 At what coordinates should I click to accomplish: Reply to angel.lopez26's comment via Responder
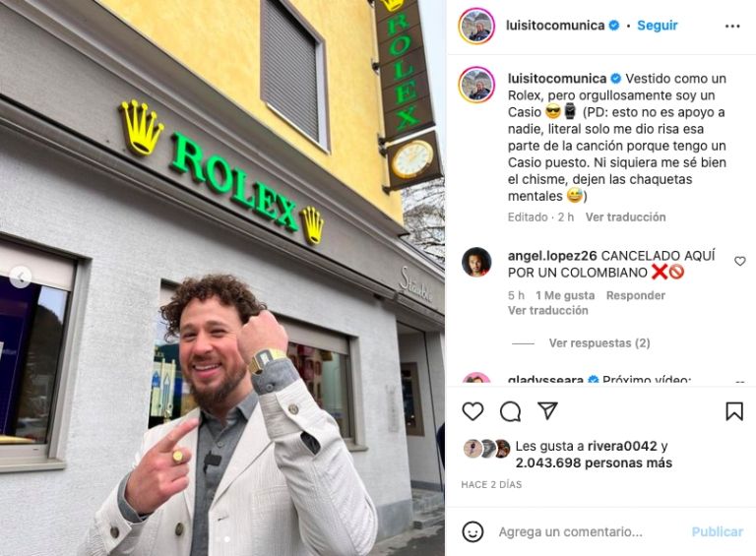636,295
